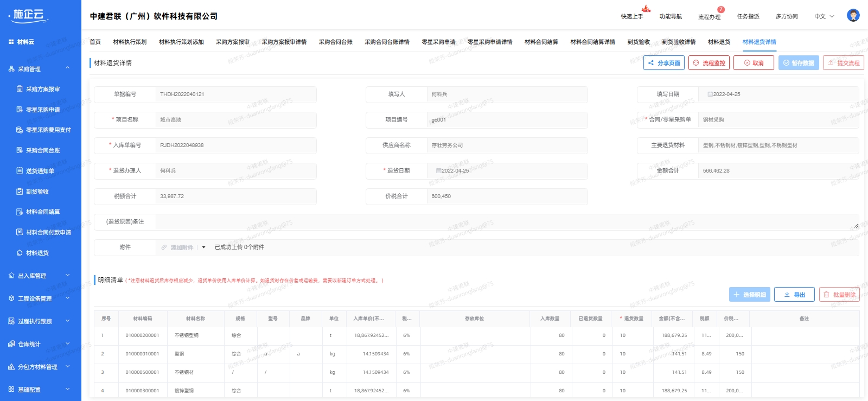Open 材料云 module grid icon
The image size is (868, 401).
point(11,42)
